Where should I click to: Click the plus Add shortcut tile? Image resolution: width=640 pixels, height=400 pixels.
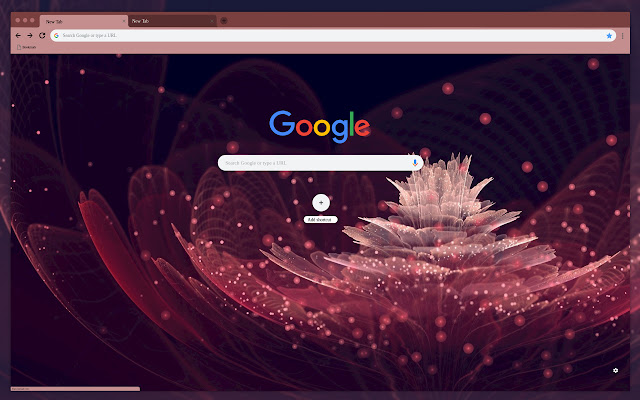click(321, 202)
